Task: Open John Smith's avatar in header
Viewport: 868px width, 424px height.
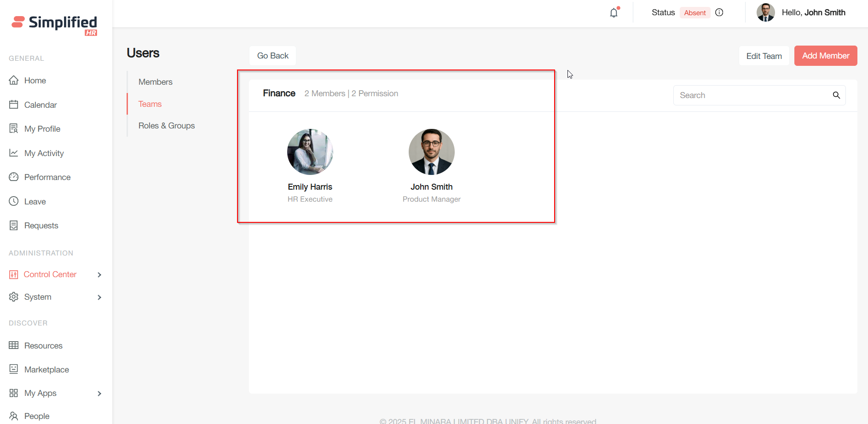Action: (765, 12)
